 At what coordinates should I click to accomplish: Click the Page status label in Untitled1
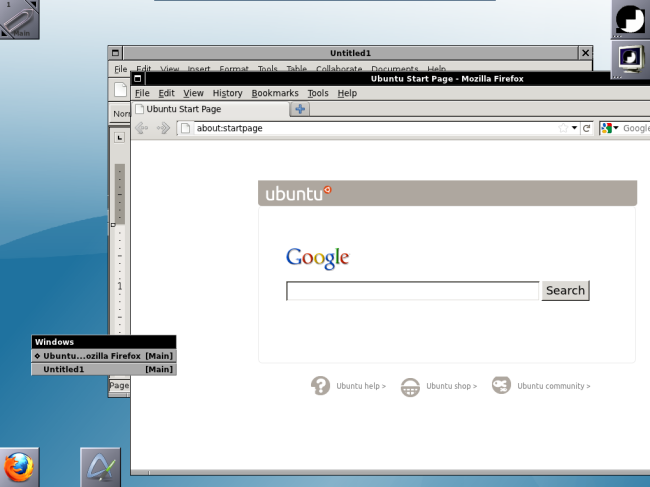click(119, 385)
